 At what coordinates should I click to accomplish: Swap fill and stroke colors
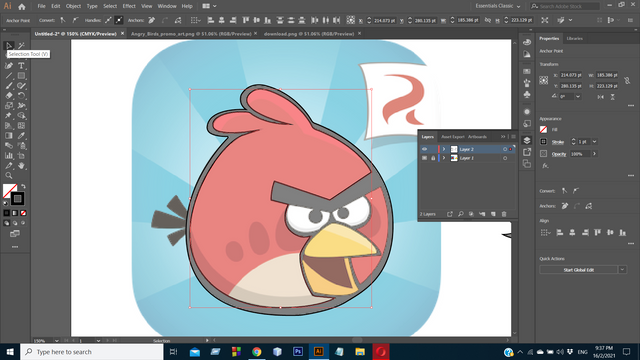click(23, 187)
